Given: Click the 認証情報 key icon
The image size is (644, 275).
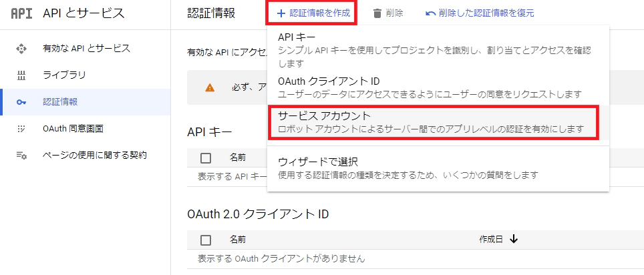Looking at the screenshot, I should [x=21, y=102].
